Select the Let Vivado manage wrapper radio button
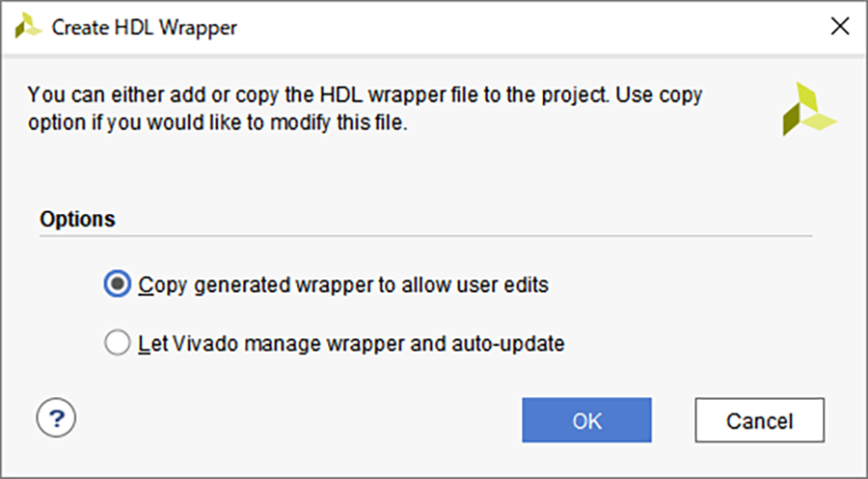Viewport: 868px width, 479px height. (x=118, y=343)
